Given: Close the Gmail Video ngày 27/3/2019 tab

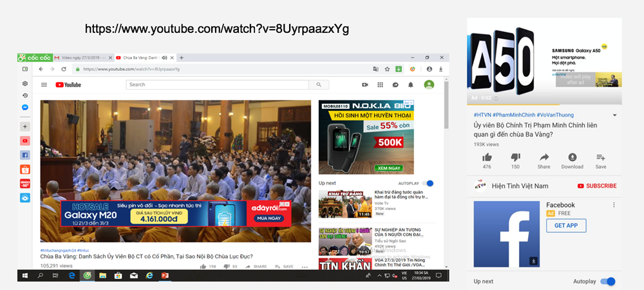Looking at the screenshot, I should [109, 57].
